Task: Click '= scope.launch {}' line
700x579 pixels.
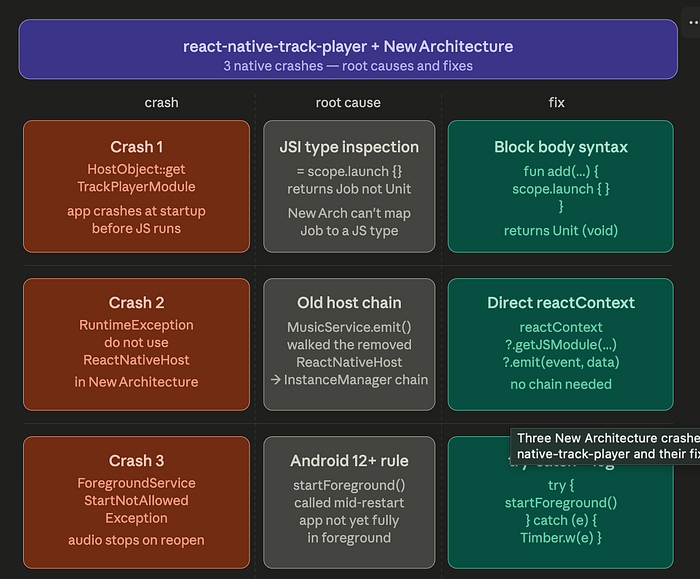Action: (x=349, y=171)
